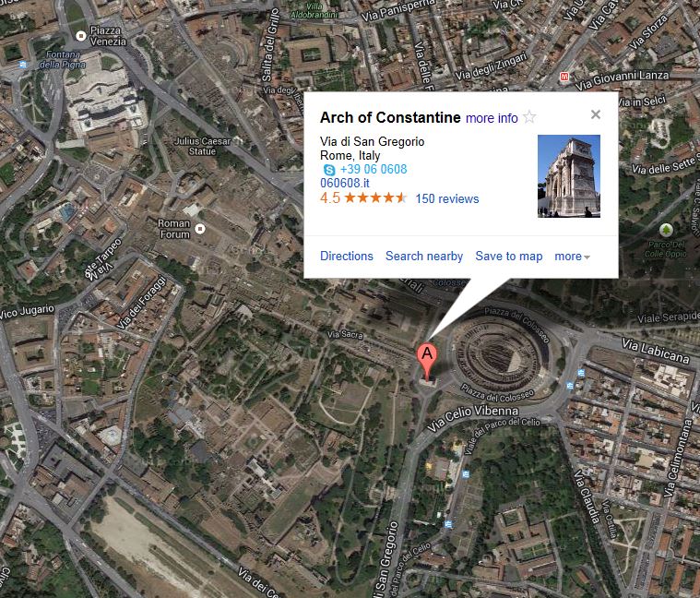This screenshot has height=598, width=700.
Task: Click the Skype call icon
Action: click(329, 170)
